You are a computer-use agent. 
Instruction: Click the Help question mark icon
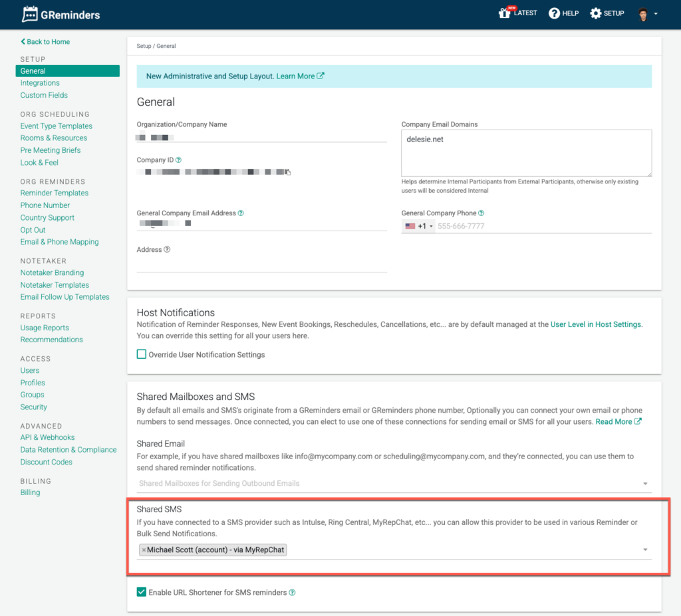pyautogui.click(x=553, y=13)
